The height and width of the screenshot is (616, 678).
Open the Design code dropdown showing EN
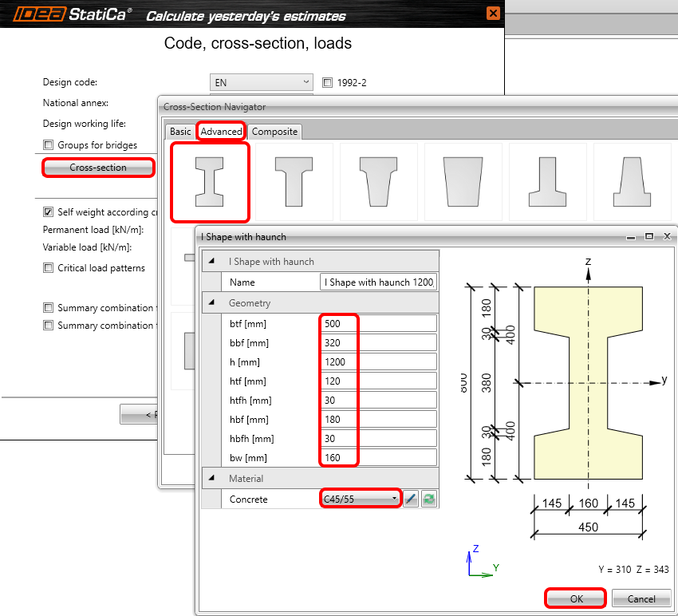click(x=305, y=81)
